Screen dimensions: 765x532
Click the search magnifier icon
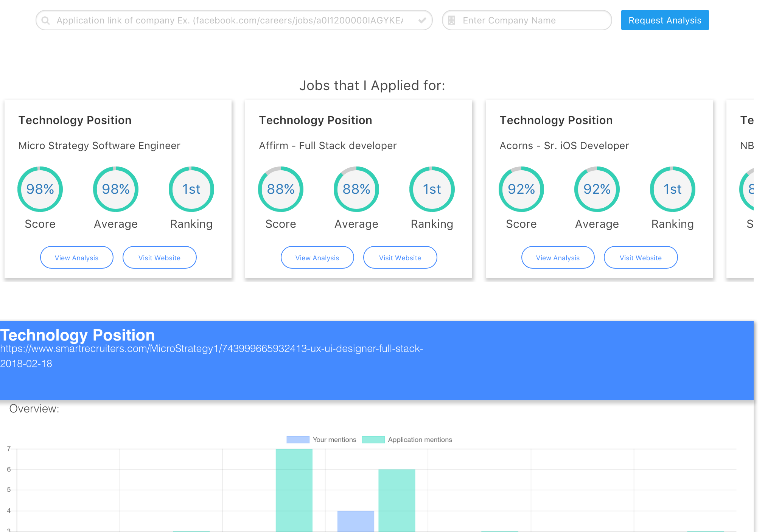click(x=46, y=20)
